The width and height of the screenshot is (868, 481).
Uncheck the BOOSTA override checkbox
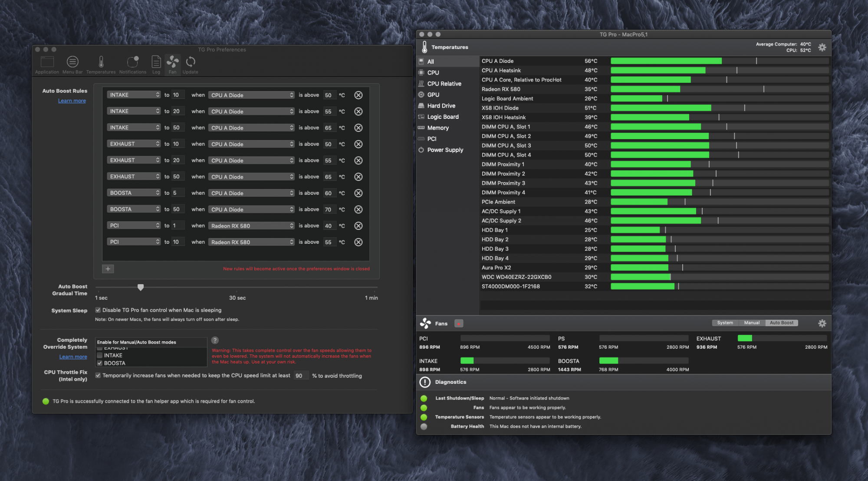99,363
